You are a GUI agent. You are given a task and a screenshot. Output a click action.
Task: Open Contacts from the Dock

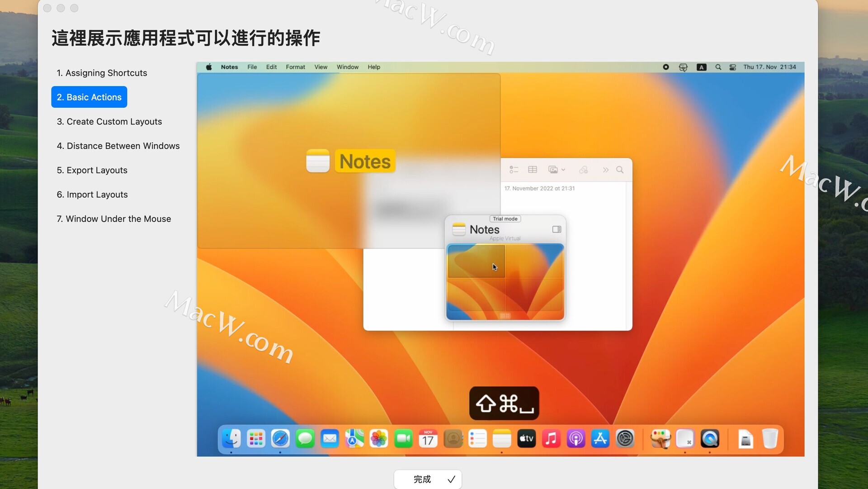[453, 439]
